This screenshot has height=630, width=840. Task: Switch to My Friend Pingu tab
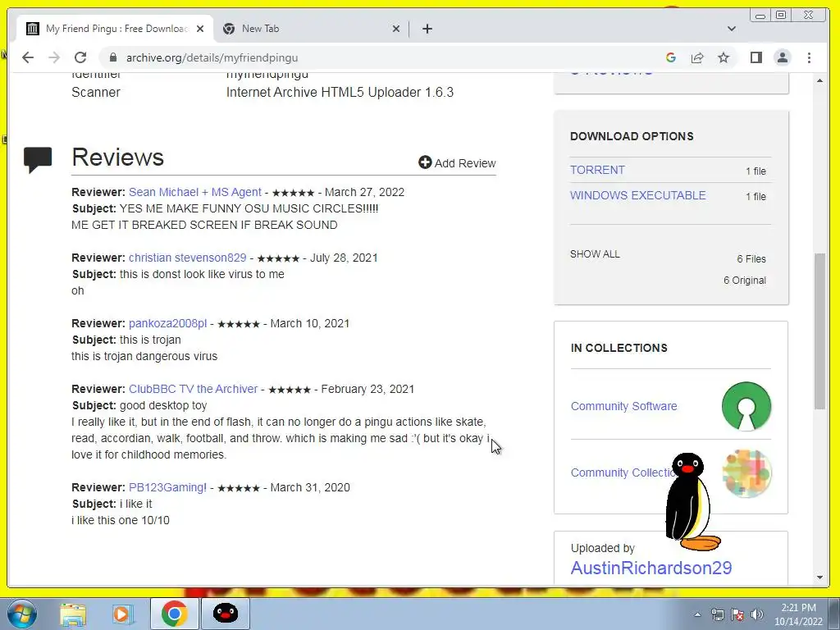(x=115, y=29)
